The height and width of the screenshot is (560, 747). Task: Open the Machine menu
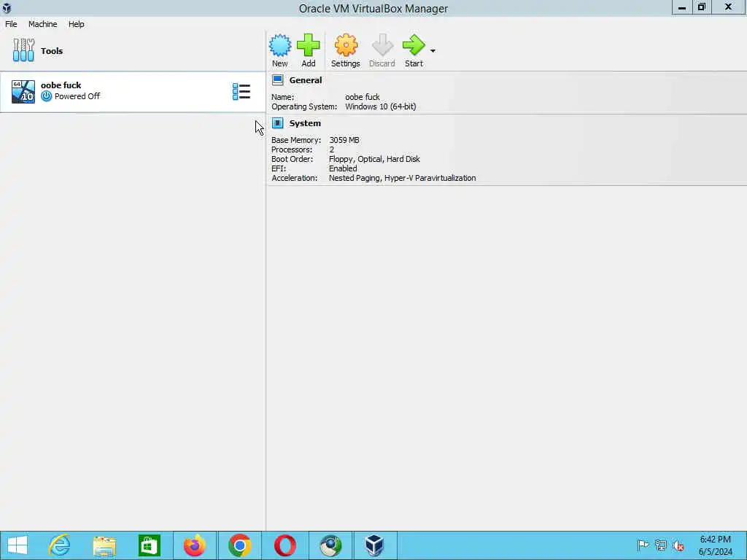43,24
